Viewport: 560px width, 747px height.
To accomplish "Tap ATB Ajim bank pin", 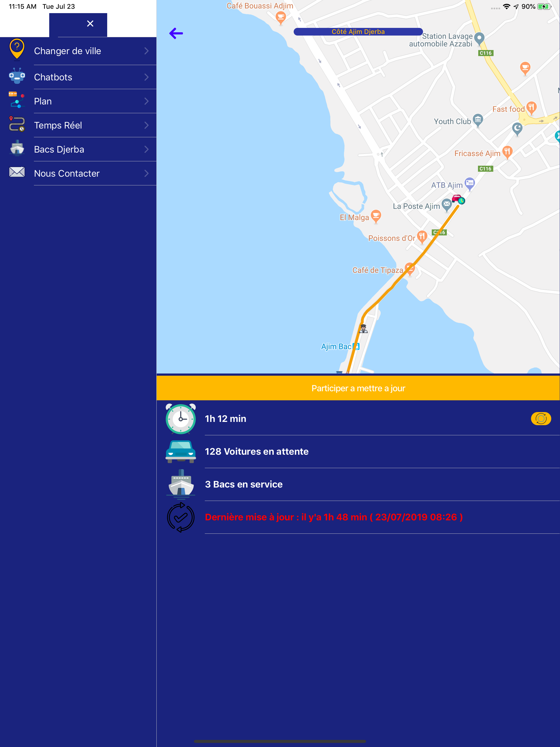I will pos(469,184).
